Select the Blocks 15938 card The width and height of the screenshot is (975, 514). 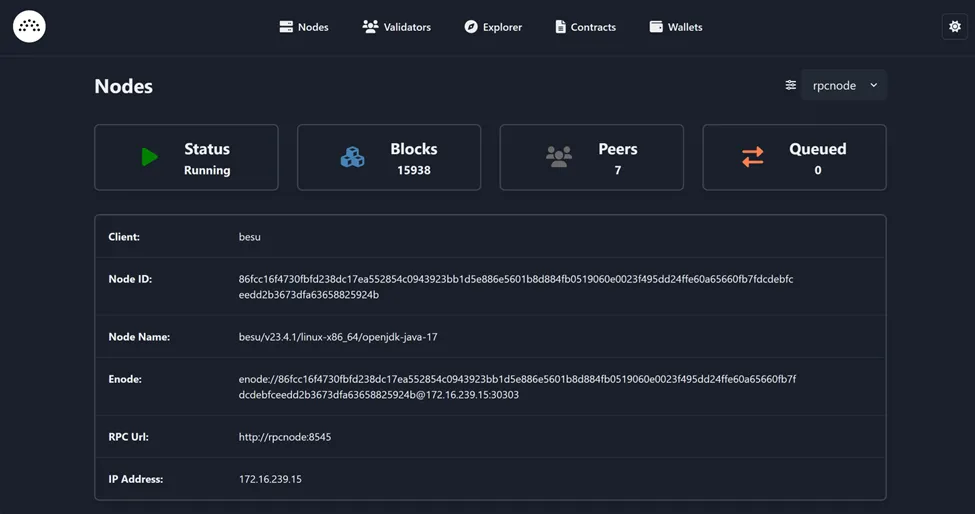click(389, 157)
